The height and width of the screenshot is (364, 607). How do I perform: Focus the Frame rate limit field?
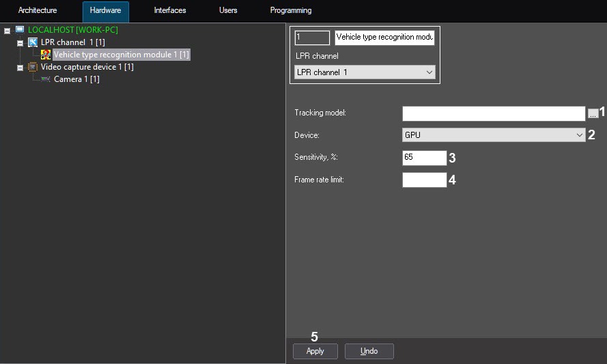tap(424, 180)
